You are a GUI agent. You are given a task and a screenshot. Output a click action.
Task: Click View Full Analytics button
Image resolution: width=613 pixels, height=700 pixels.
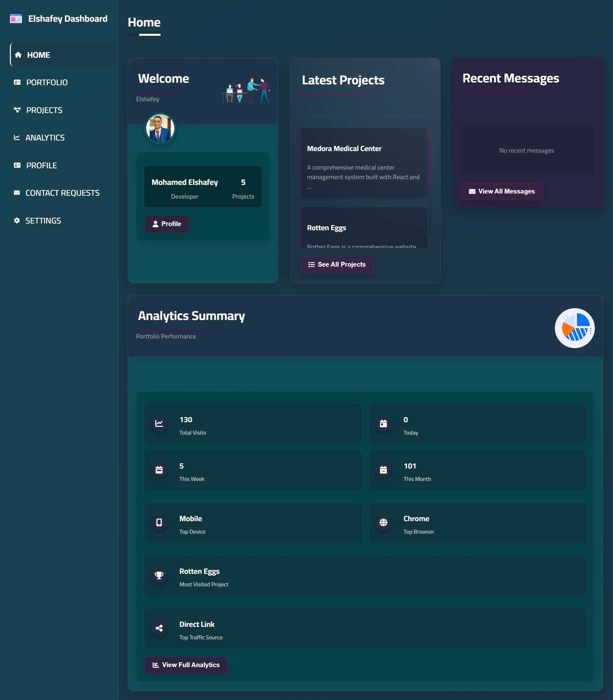[186, 665]
